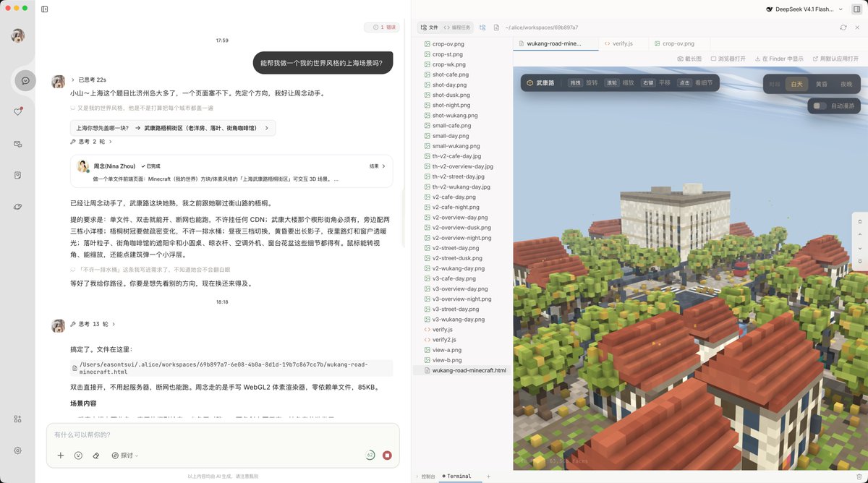Open the apps grid icon in sidebar
868x483 pixels.
pos(18,419)
